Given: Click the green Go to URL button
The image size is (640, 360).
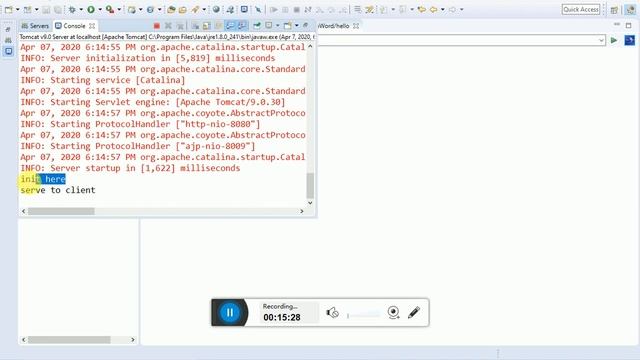Looking at the screenshot, I should (614, 40).
